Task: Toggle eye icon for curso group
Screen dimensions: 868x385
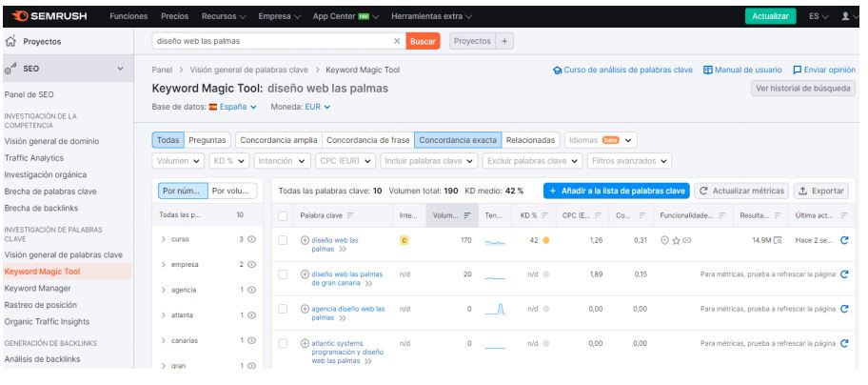Action: coord(252,239)
